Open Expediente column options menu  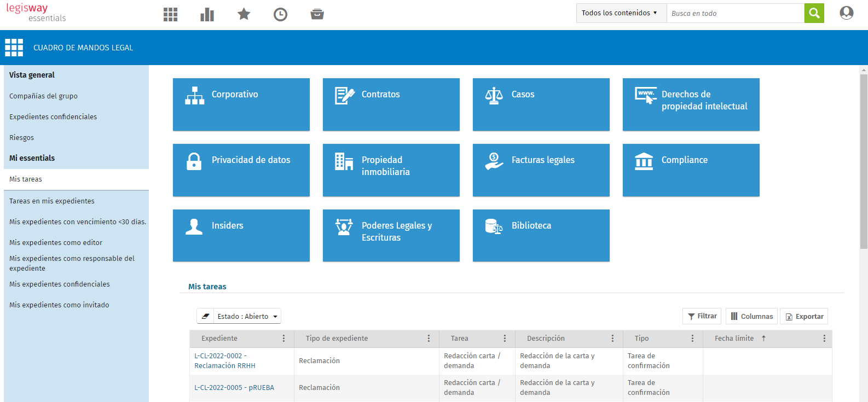click(x=283, y=339)
